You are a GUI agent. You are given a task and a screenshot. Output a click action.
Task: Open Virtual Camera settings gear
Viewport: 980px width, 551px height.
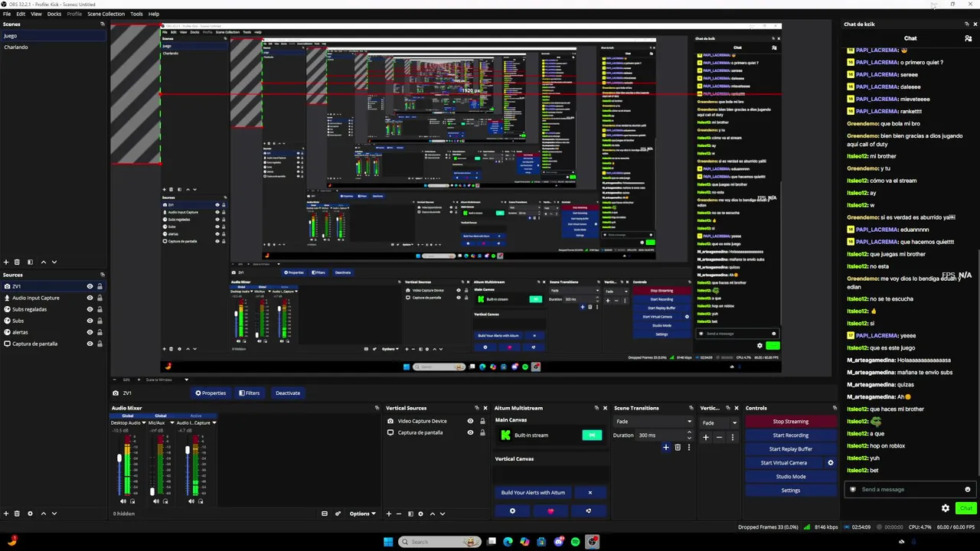click(x=830, y=463)
